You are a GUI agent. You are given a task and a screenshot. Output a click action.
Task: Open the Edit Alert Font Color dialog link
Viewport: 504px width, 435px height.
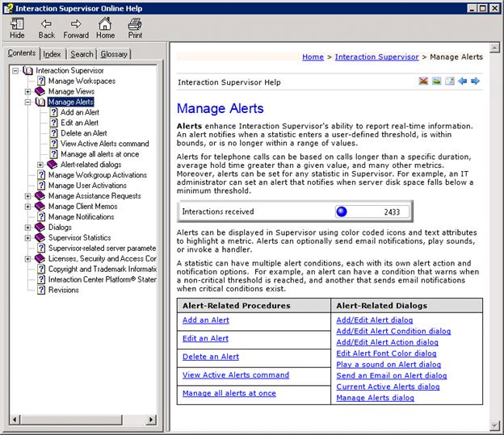(x=388, y=353)
